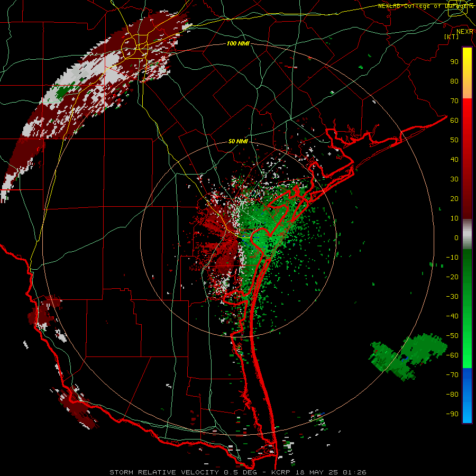Click the "70" value on the color scale
The width and height of the screenshot is (476, 476).
(x=454, y=101)
